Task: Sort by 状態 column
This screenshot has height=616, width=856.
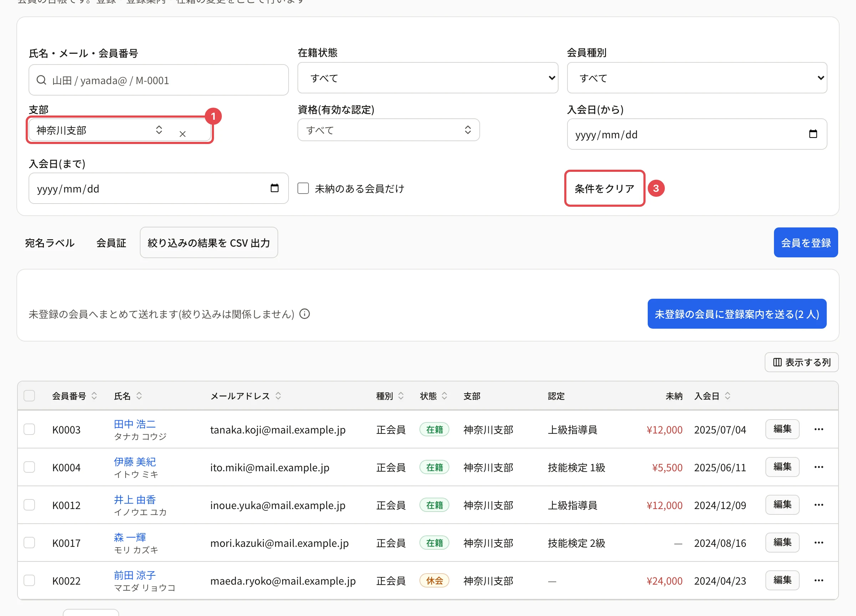Action: click(x=434, y=396)
